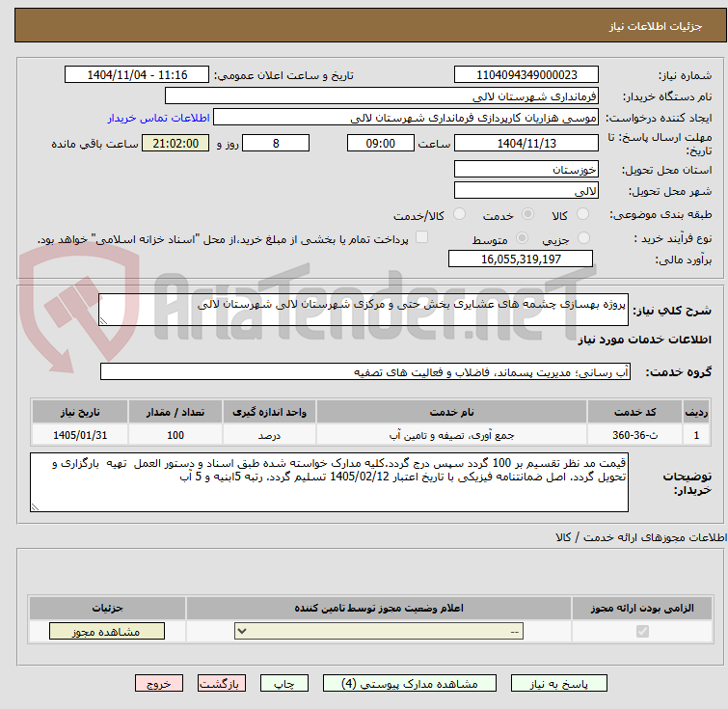Screen dimensions: 728x709
Task: Select 'کالا' category radio button
Action: coord(582,214)
